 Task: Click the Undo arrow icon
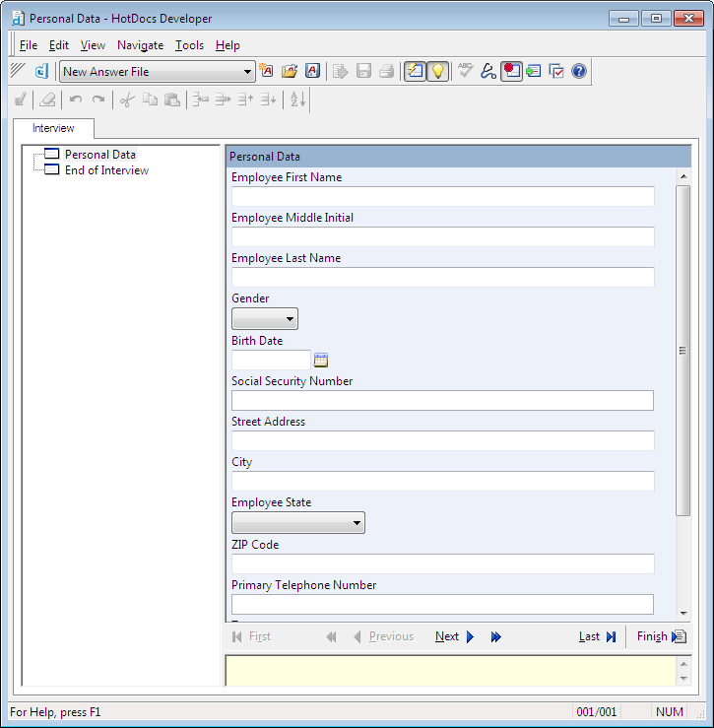[76, 99]
